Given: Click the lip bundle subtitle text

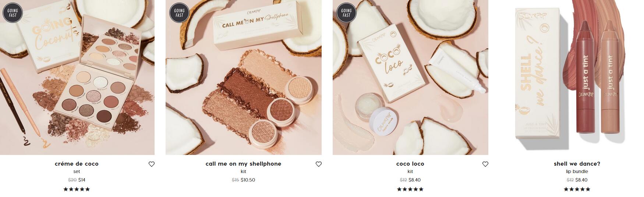Looking at the screenshot, I should click(x=577, y=172).
